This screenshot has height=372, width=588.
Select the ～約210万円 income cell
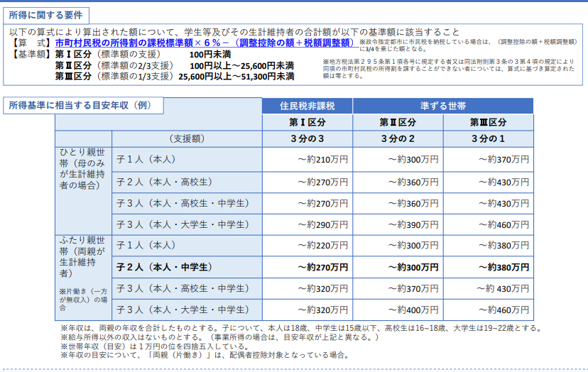[x=322, y=160]
